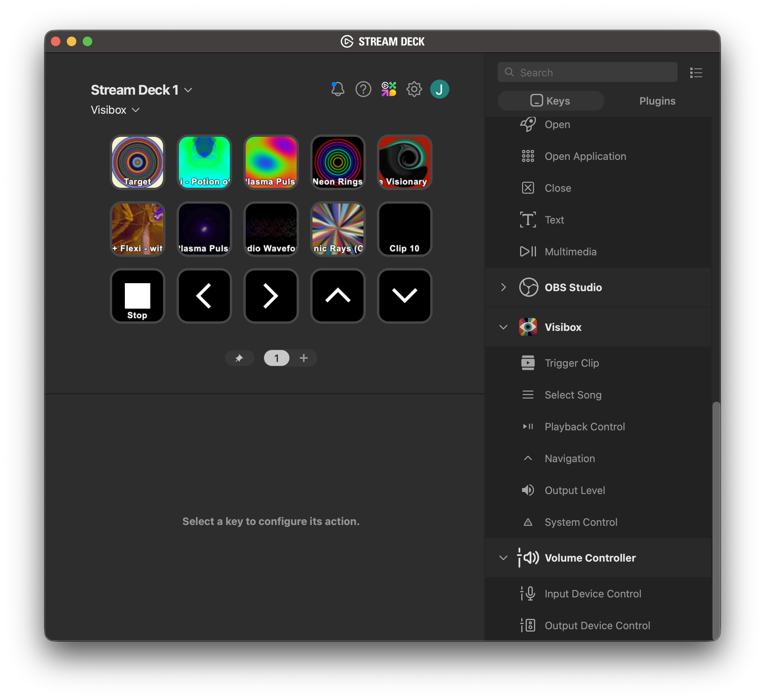765x700 pixels.
Task: Pick the Output Level action
Action: coord(575,490)
